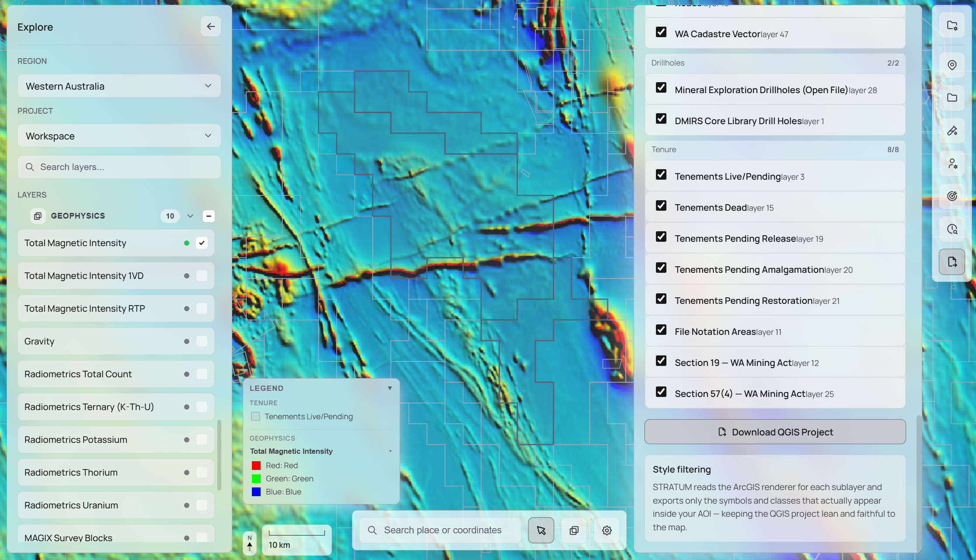
Task: Click the file export icon in right toolbar
Action: [x=952, y=262]
